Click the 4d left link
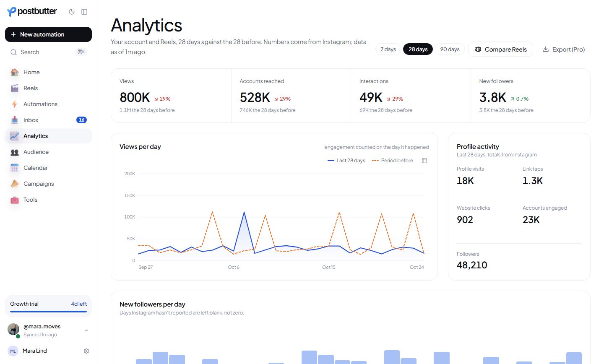The image size is (604, 364). click(x=79, y=304)
